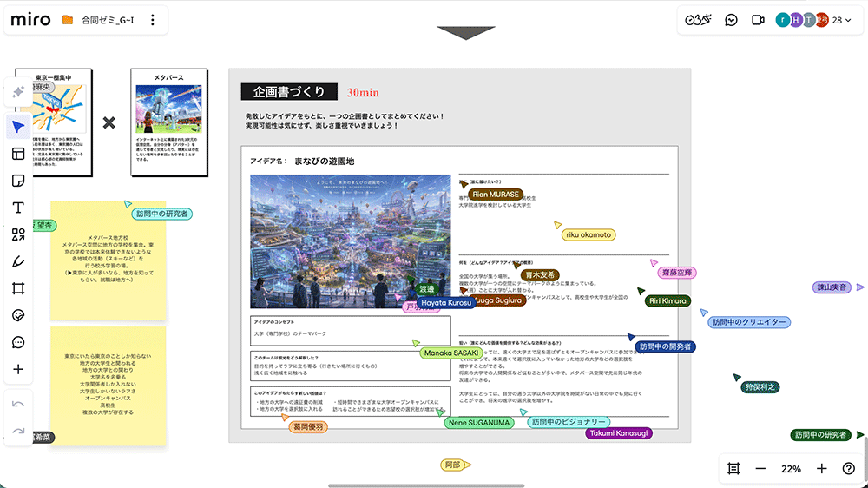Open the Miro AI sparkle tool
Viewport: 868px width, 488px height.
[18, 92]
